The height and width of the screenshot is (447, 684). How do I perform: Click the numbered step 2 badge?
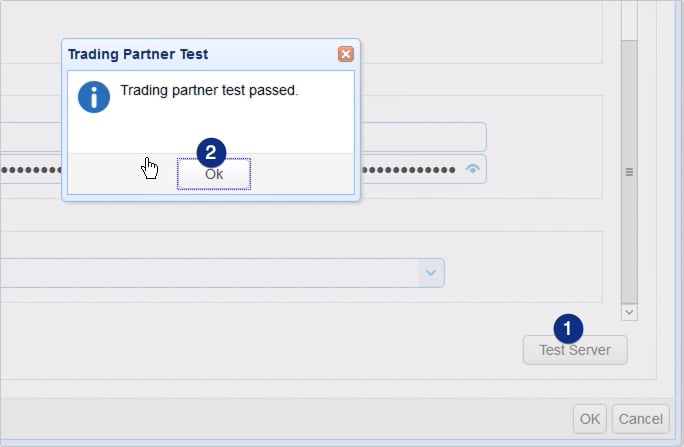pyautogui.click(x=211, y=153)
